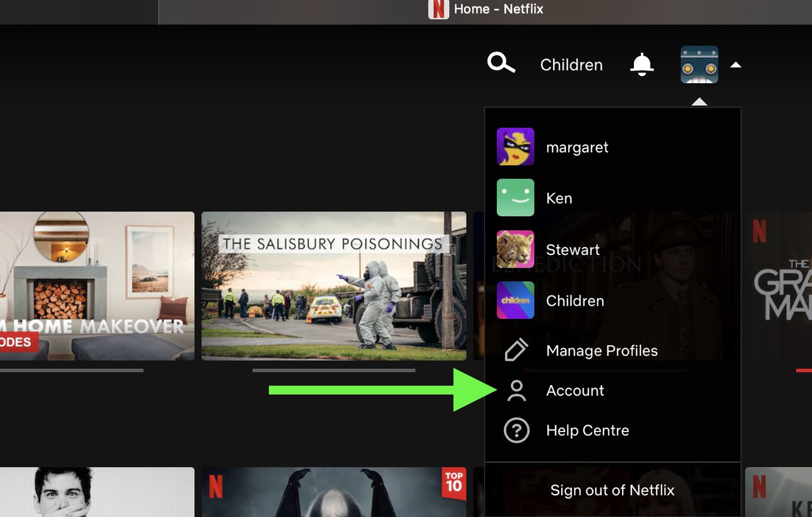Click the upward triangle above the dropdown panel
This screenshot has height=517, width=812.
pos(700,102)
